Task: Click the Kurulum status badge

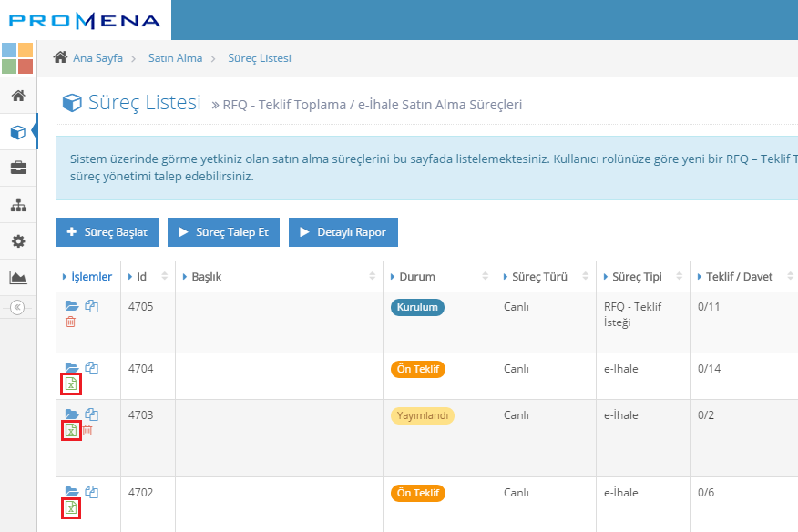Action: (x=417, y=307)
